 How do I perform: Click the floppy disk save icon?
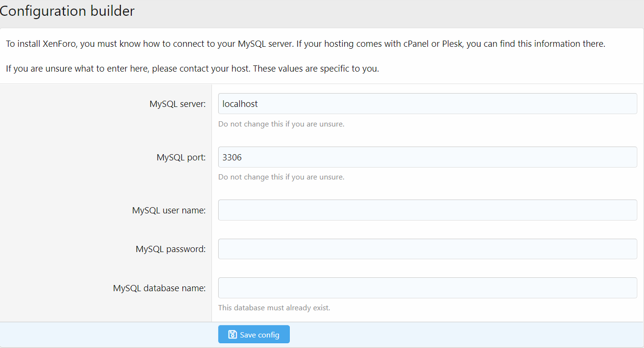[x=232, y=335]
